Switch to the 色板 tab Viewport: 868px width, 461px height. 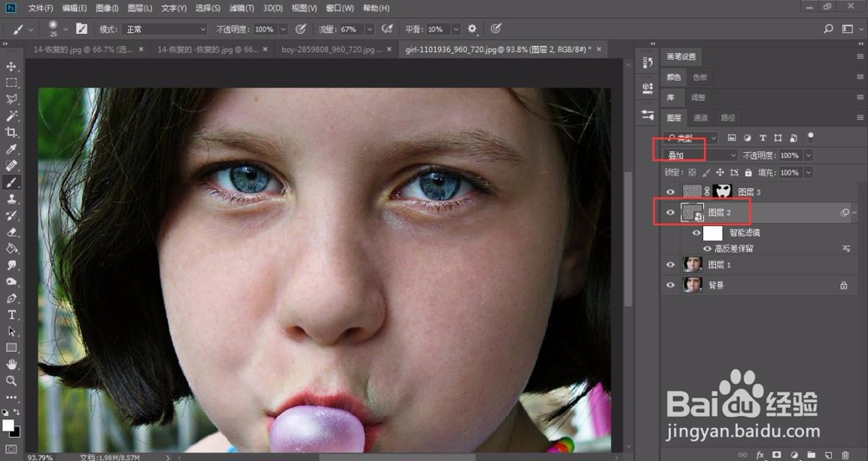click(700, 77)
